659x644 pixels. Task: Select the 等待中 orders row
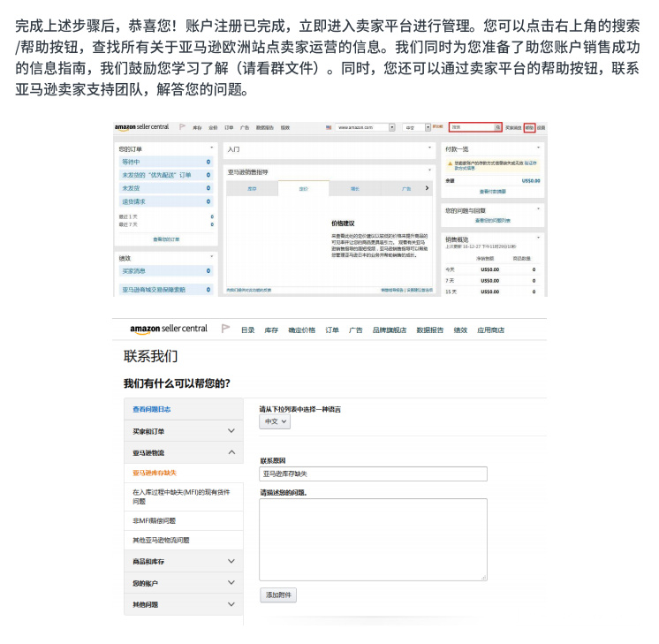pyautogui.click(x=166, y=162)
